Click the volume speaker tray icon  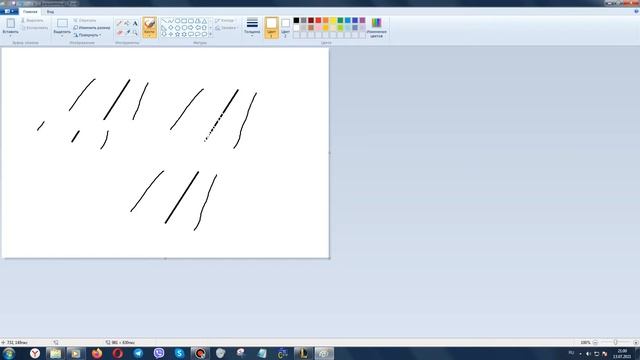[588, 353]
